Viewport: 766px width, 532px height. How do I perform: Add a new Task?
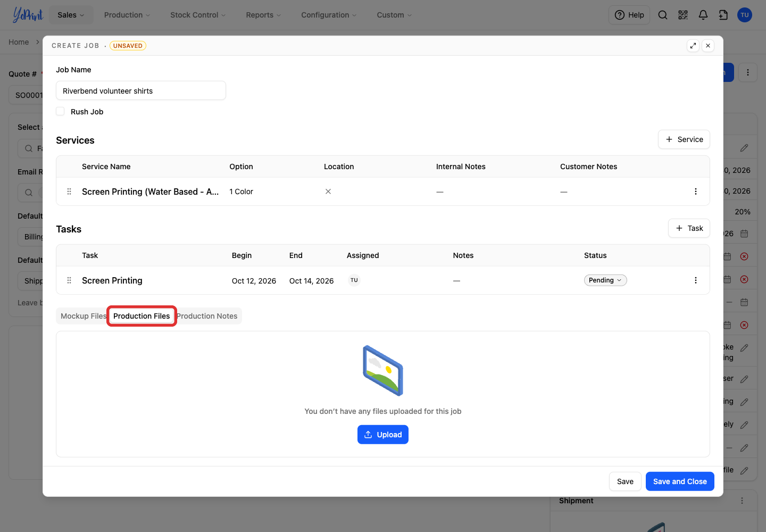click(689, 228)
